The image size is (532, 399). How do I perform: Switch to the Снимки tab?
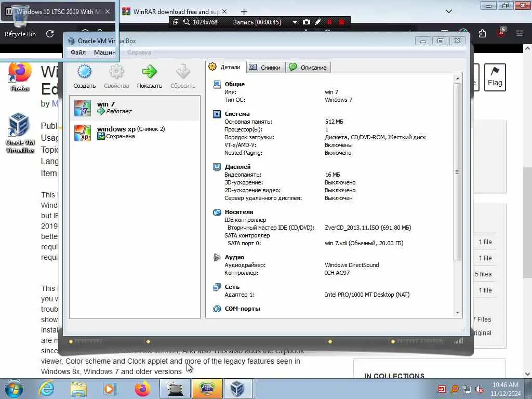(x=265, y=67)
